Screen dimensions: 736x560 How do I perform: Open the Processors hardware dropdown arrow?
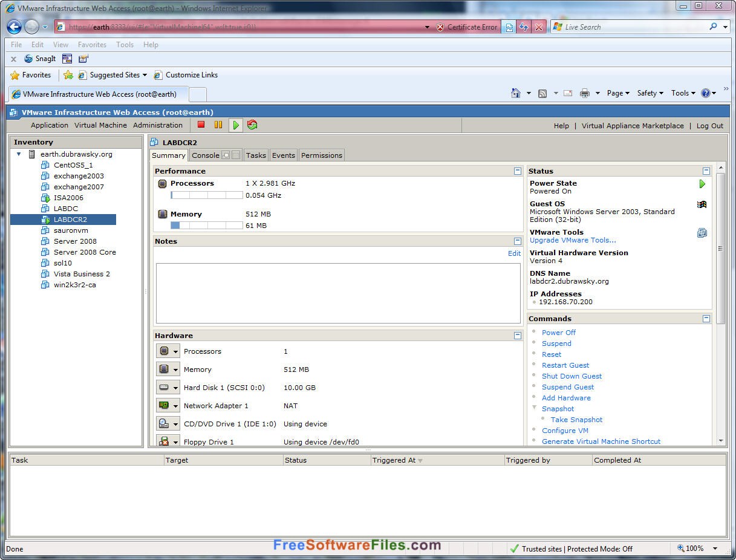(x=176, y=352)
